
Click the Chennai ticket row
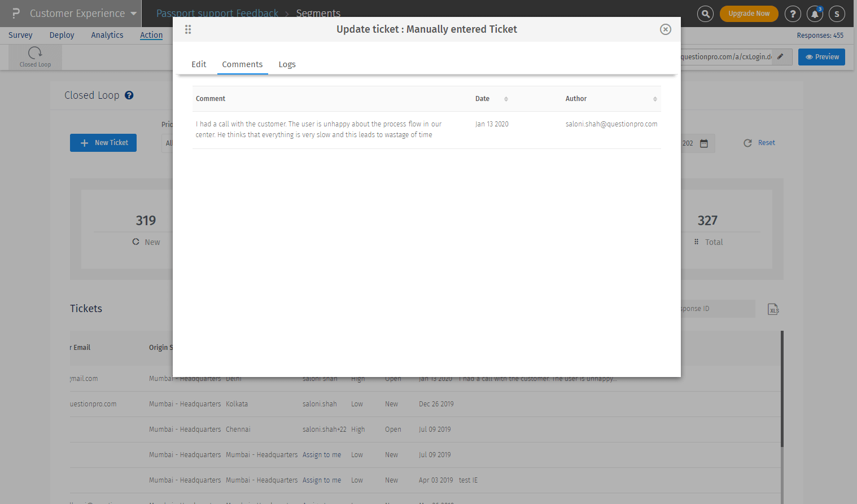tap(426, 430)
